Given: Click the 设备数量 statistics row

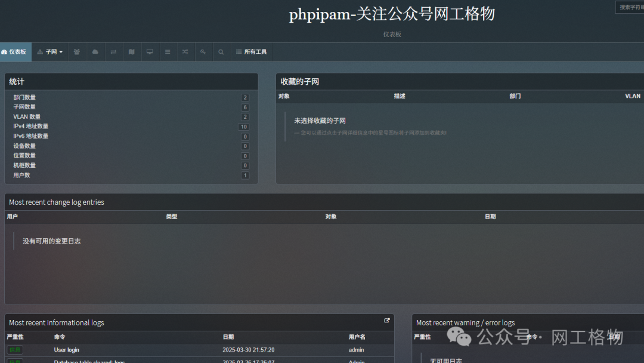Looking at the screenshot, I should point(131,146).
